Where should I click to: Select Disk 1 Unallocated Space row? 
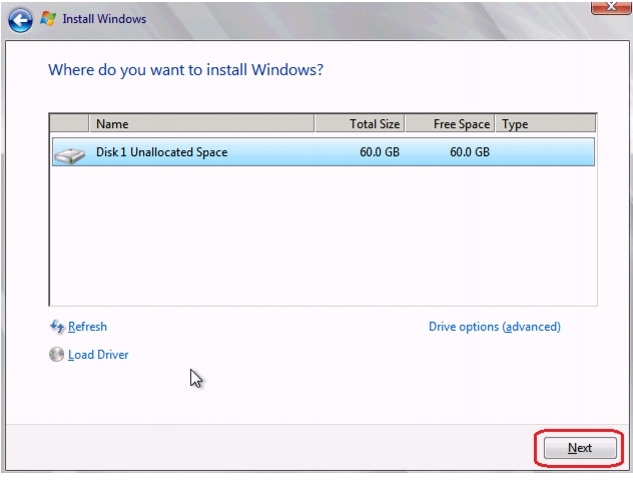323,152
